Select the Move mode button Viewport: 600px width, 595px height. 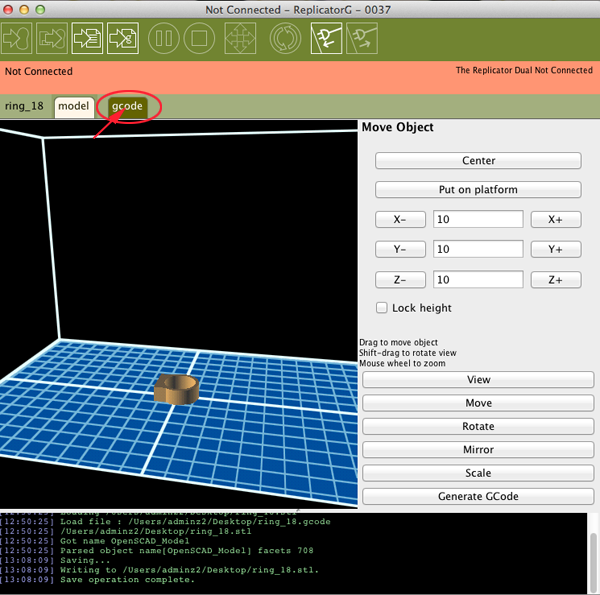(x=478, y=403)
